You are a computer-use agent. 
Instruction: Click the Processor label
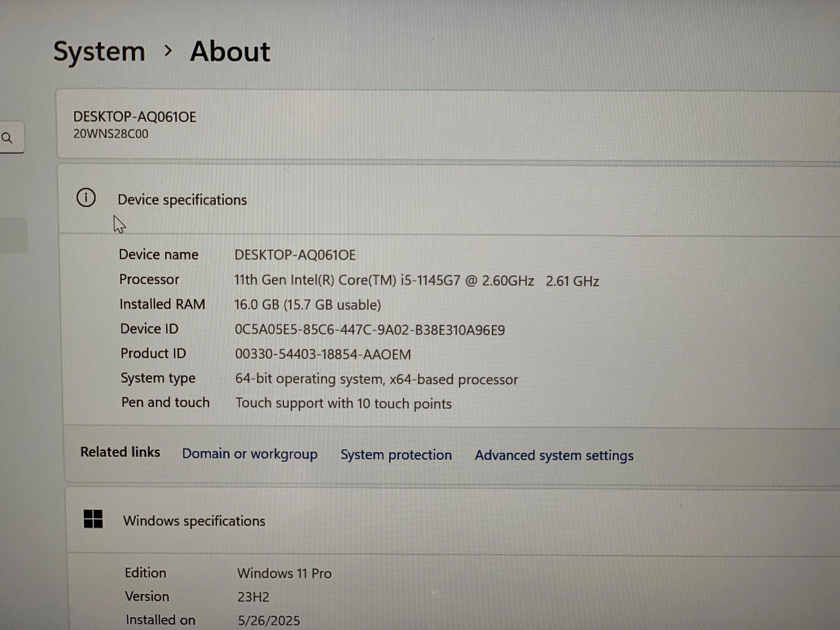(x=149, y=279)
